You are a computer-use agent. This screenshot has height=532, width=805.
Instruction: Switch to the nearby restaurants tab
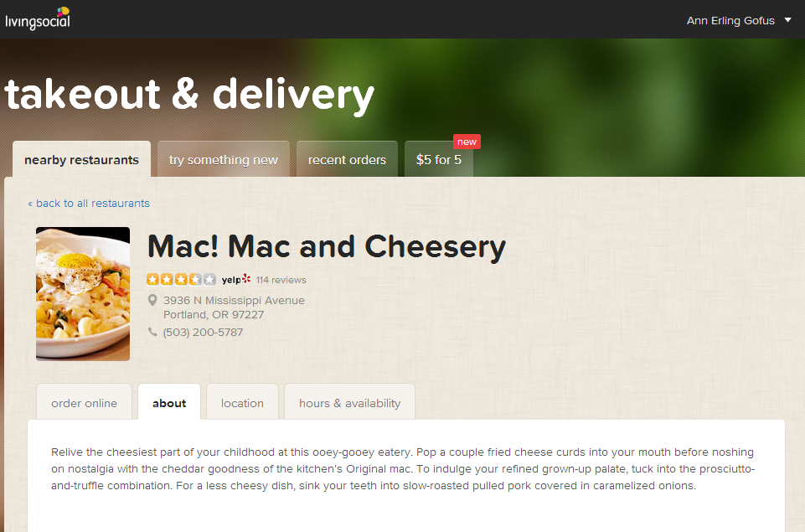tap(81, 160)
